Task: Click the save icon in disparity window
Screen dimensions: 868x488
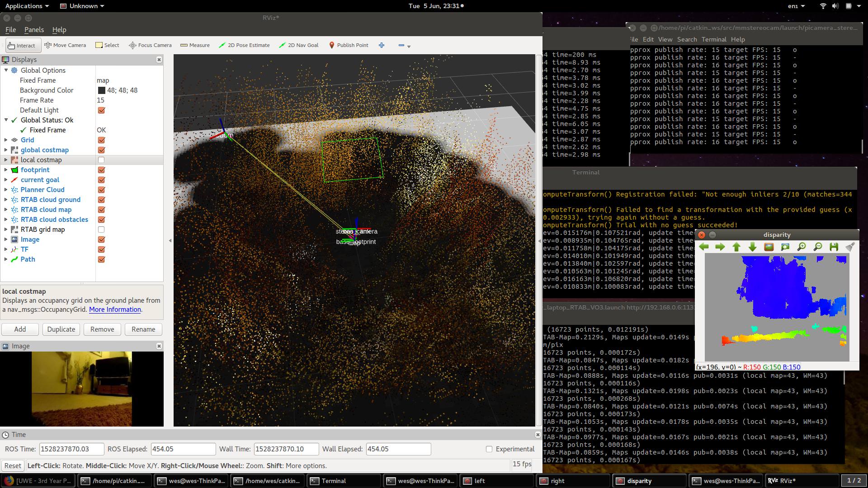Action: [834, 247]
